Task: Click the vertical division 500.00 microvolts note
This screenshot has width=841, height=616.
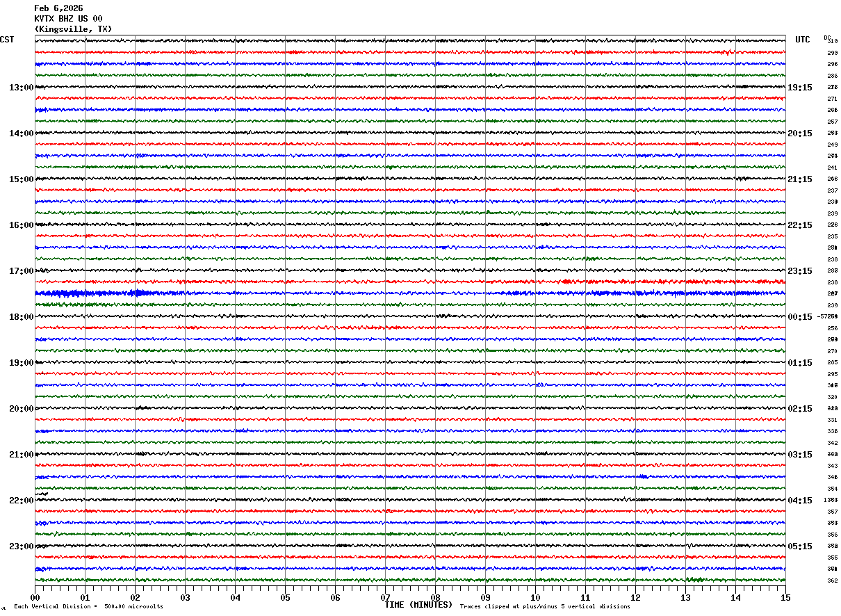Action: (x=89, y=607)
